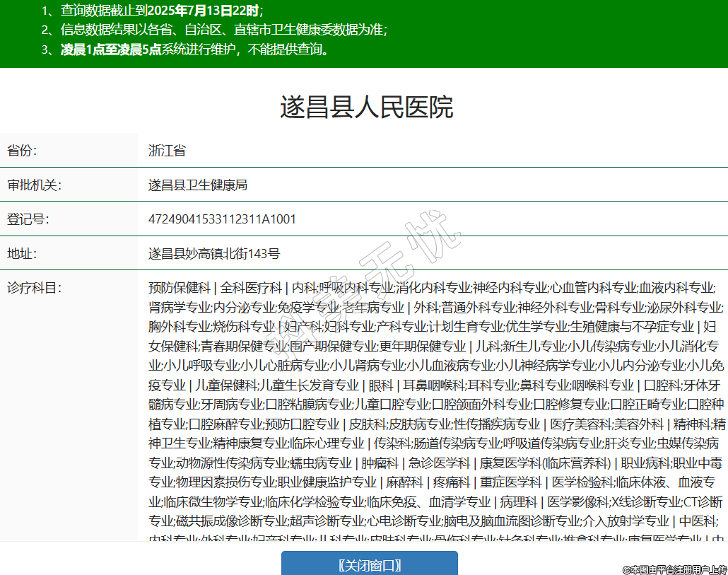Select the 登记号 field label
Screen dimensions: 728x575
[x=28, y=219]
